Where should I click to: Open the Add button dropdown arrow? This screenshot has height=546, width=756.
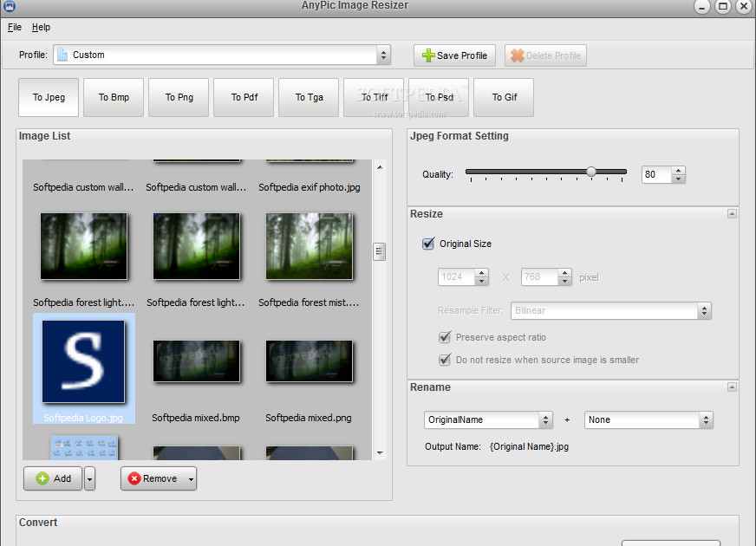89,479
